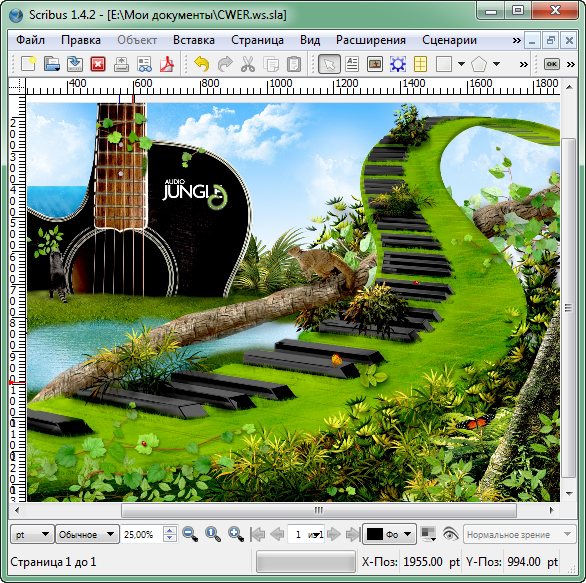This screenshot has width=586, height=583.
Task: Click the horizontal scrollbar thumb
Action: point(319,510)
